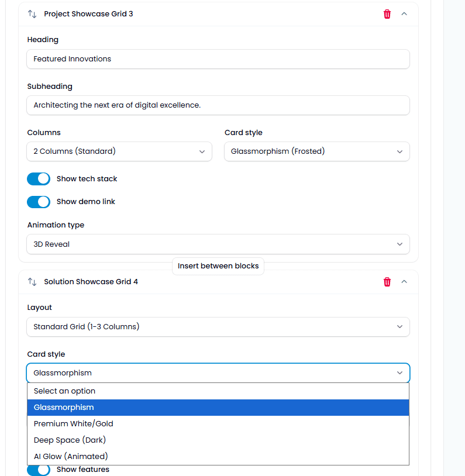Toggle Show features switch
Viewport: 465px width, 476px height.
[39, 470]
